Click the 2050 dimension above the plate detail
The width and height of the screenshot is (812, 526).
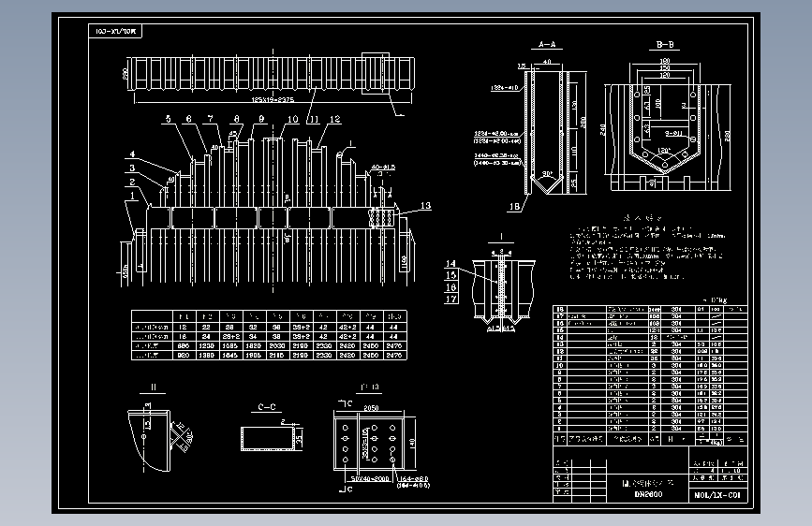point(371,408)
